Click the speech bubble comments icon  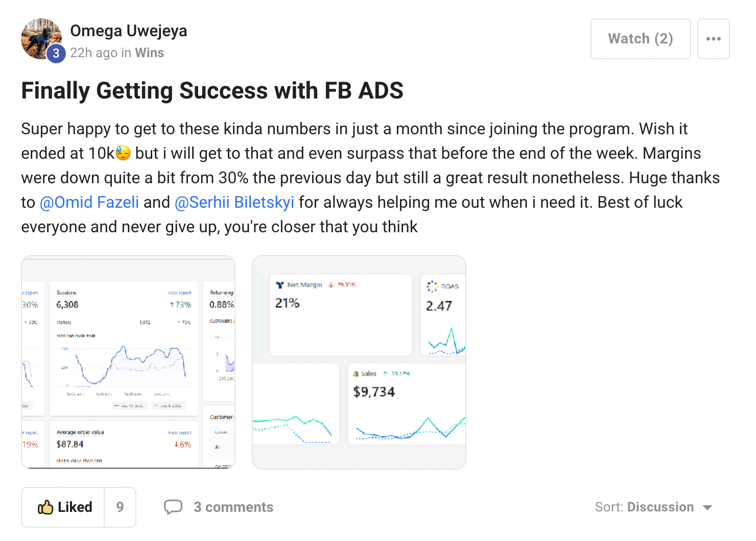click(x=173, y=507)
